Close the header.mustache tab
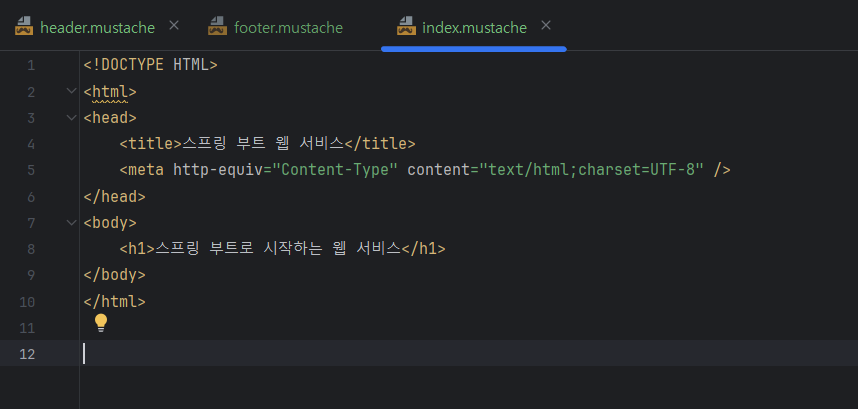 pyautogui.click(x=173, y=26)
